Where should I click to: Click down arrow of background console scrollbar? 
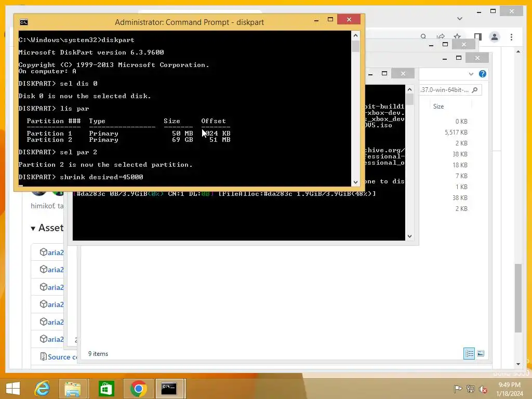409,236
